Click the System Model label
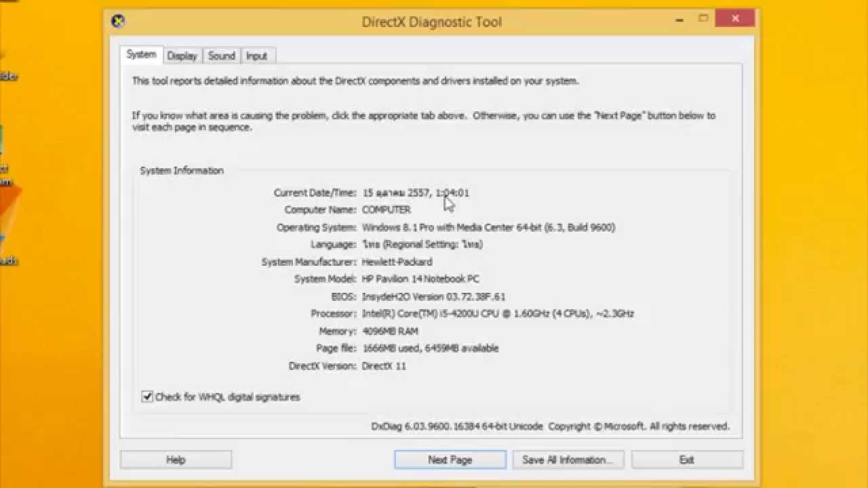 (x=325, y=279)
